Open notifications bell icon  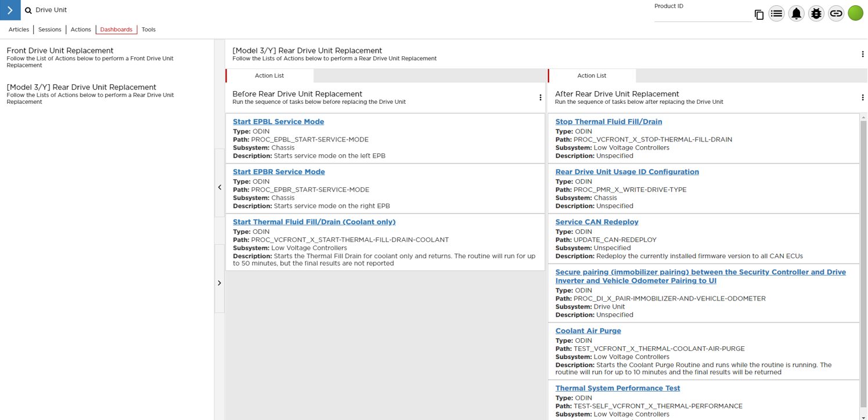click(797, 13)
